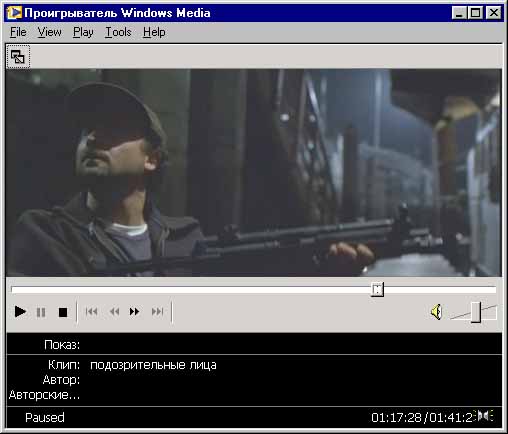Open the Play menu

tap(83, 32)
